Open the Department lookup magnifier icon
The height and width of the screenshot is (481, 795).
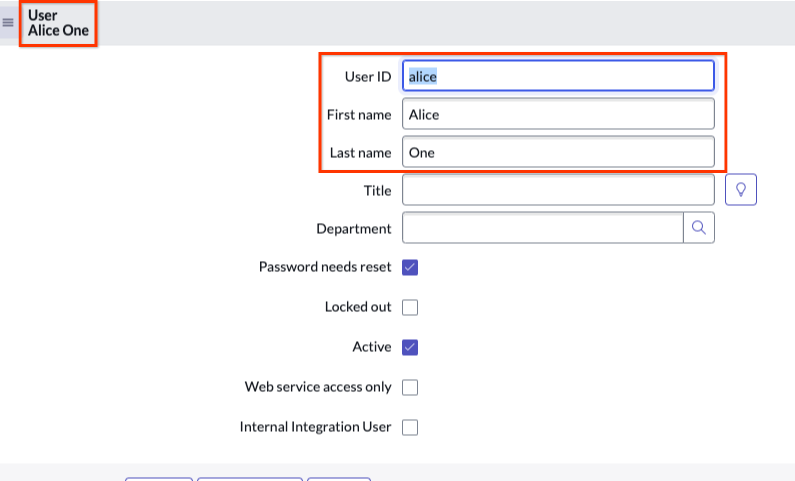[699, 228]
